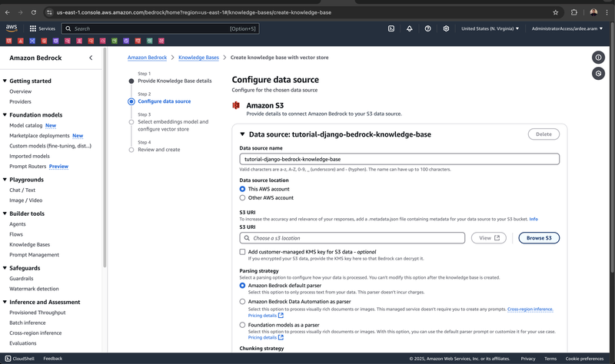The width and height of the screenshot is (615, 364).
Task: Collapse the Getting started nav section
Action: click(x=5, y=81)
